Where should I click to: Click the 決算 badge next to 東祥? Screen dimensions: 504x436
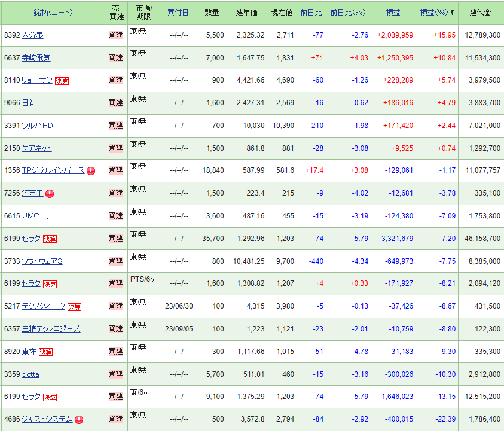click(45, 352)
